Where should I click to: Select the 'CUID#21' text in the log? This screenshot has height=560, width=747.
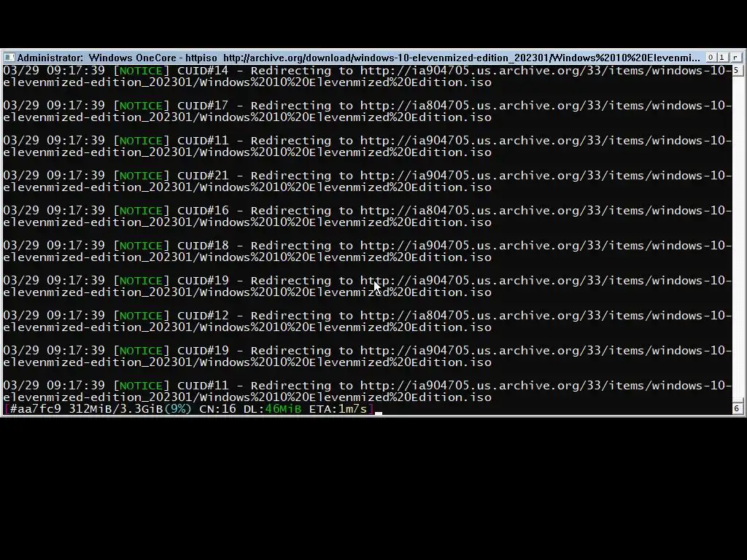[x=203, y=176]
